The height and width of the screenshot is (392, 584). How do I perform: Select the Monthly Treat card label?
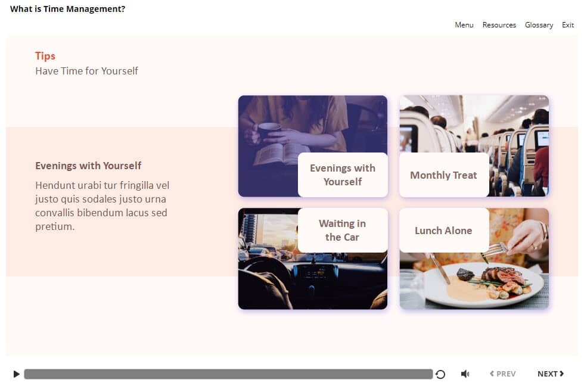pyautogui.click(x=443, y=175)
